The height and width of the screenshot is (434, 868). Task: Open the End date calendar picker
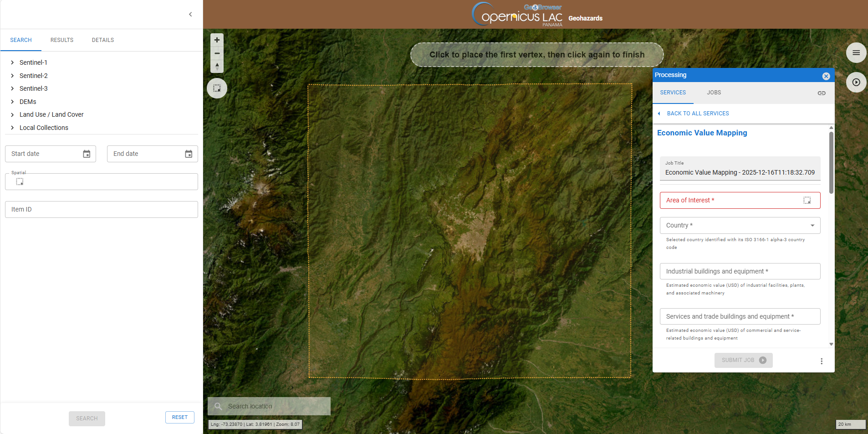coord(189,154)
